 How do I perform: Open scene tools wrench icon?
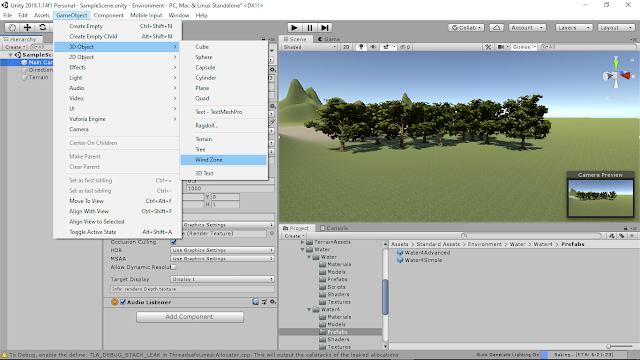click(x=488, y=47)
